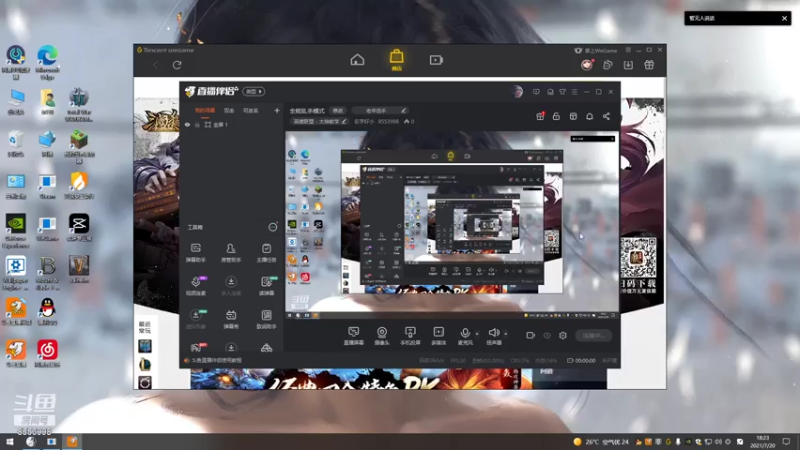Open the Minecraft block desktop shortcut

coord(79,147)
